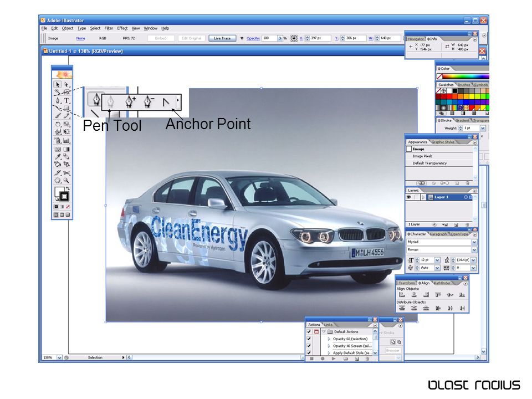The height and width of the screenshot is (399, 532).
Task: Click toolbox Fill color box
Action: (x=59, y=192)
